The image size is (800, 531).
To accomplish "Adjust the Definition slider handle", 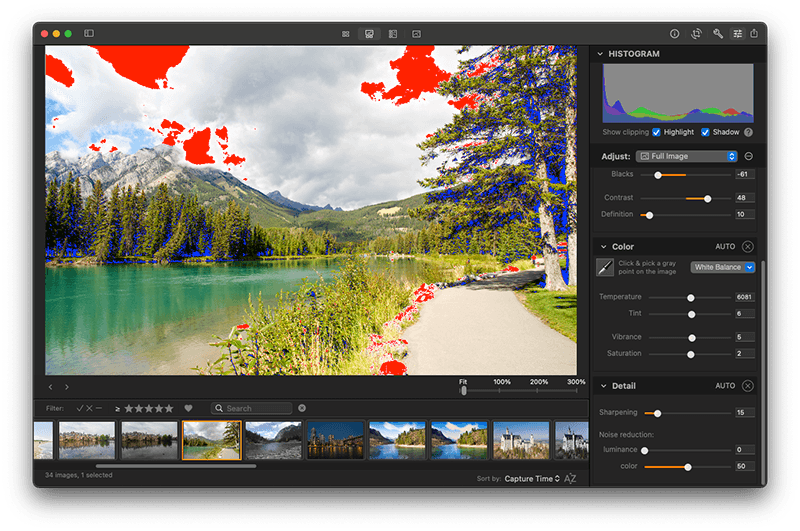I will click(x=649, y=215).
